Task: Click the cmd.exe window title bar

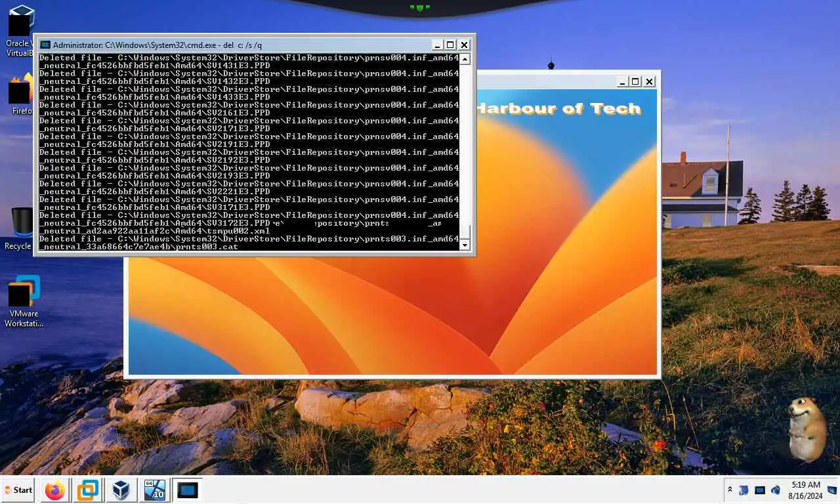Action: coord(236,45)
